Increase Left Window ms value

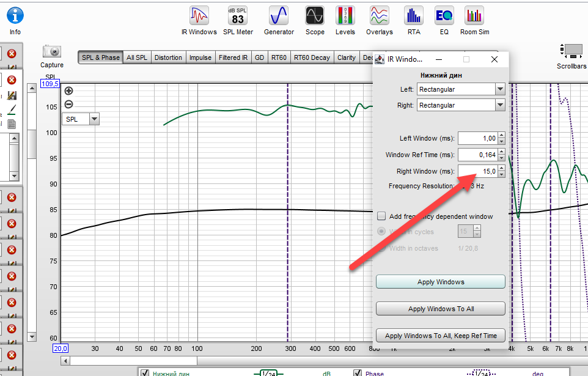(502, 135)
